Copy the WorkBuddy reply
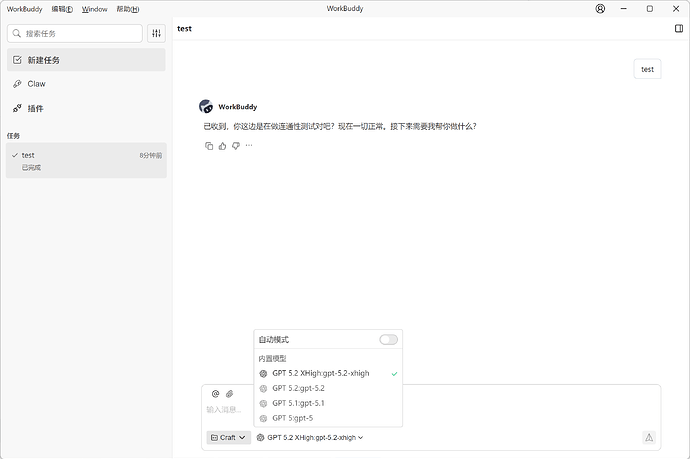The width and height of the screenshot is (690, 459). click(x=209, y=146)
